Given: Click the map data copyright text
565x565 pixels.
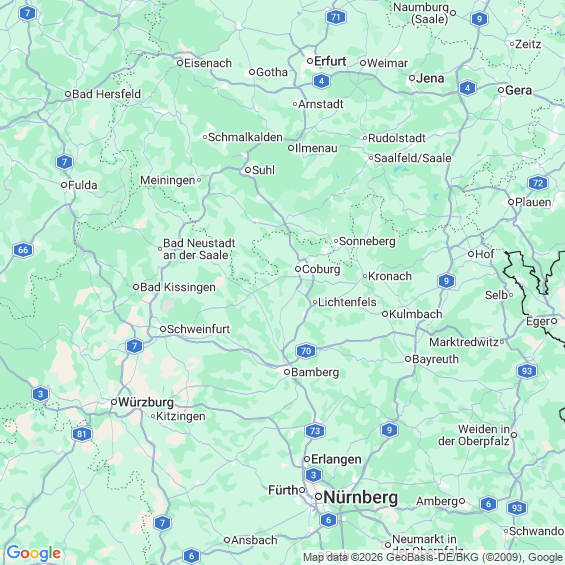Looking at the screenshot, I should (x=433, y=558).
